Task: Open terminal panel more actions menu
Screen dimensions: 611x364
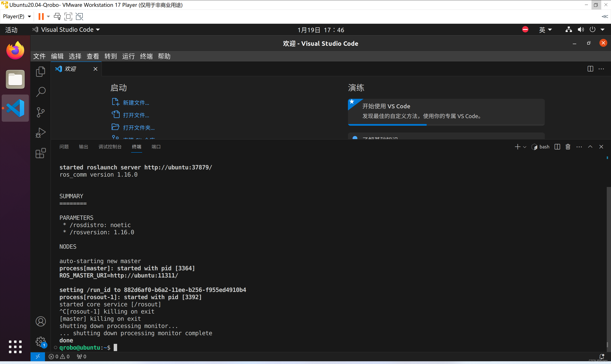Action: tap(579, 147)
